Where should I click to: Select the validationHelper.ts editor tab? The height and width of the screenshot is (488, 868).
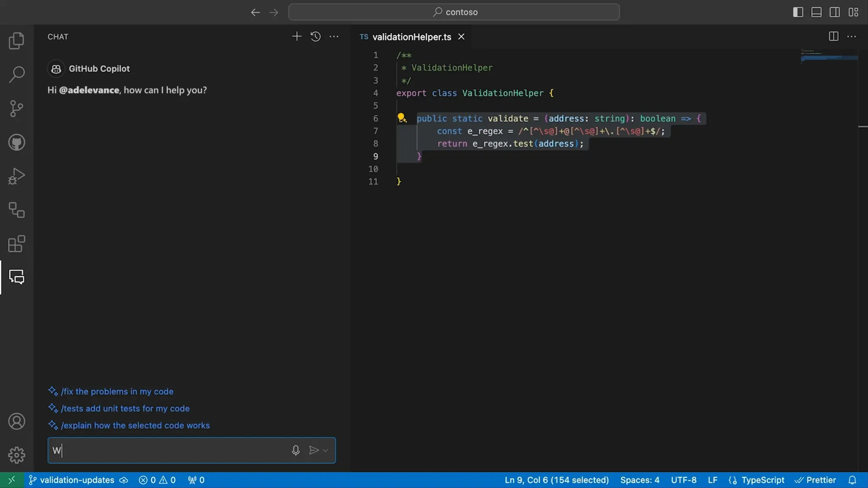[x=411, y=37]
